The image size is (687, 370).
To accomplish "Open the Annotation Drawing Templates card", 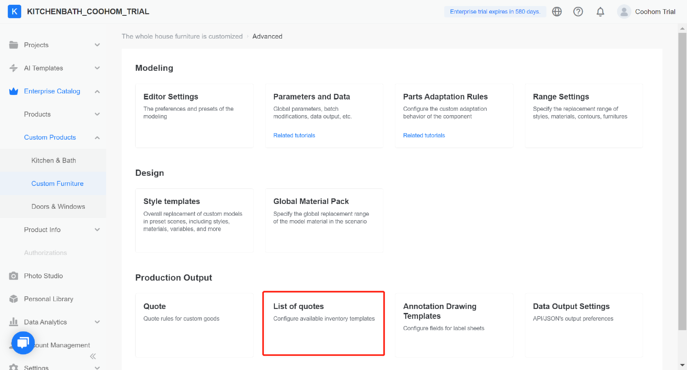I will 454,325.
